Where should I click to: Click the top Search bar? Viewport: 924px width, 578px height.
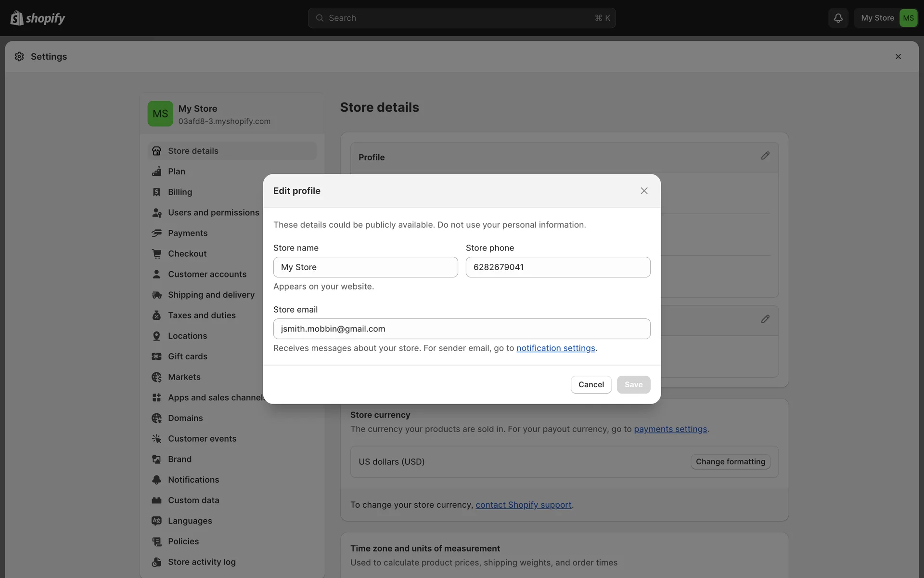[462, 18]
